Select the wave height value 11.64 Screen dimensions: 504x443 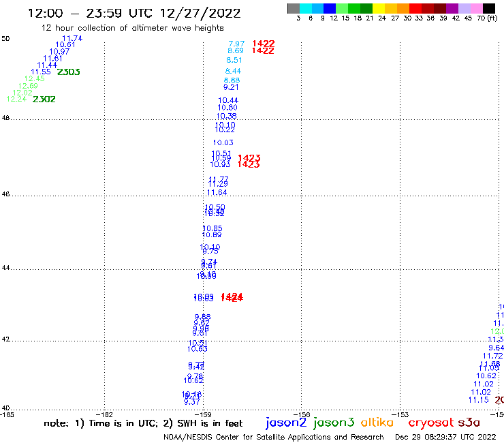coord(217,192)
